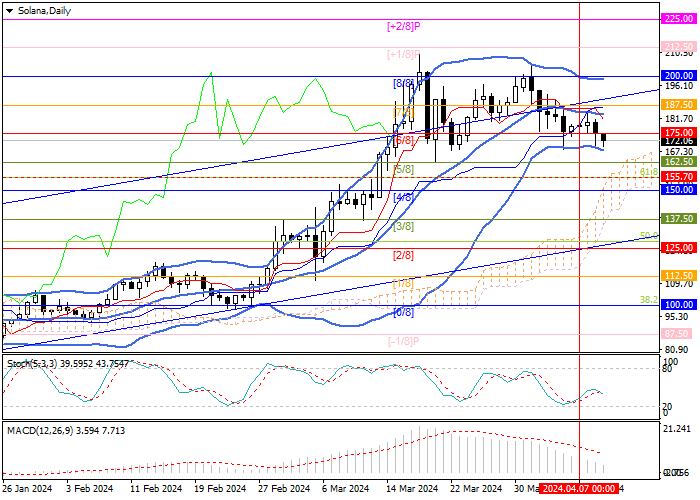This screenshot has width=700, height=500.
Task: Select the 200.00 blue price label
Action: tap(679, 75)
